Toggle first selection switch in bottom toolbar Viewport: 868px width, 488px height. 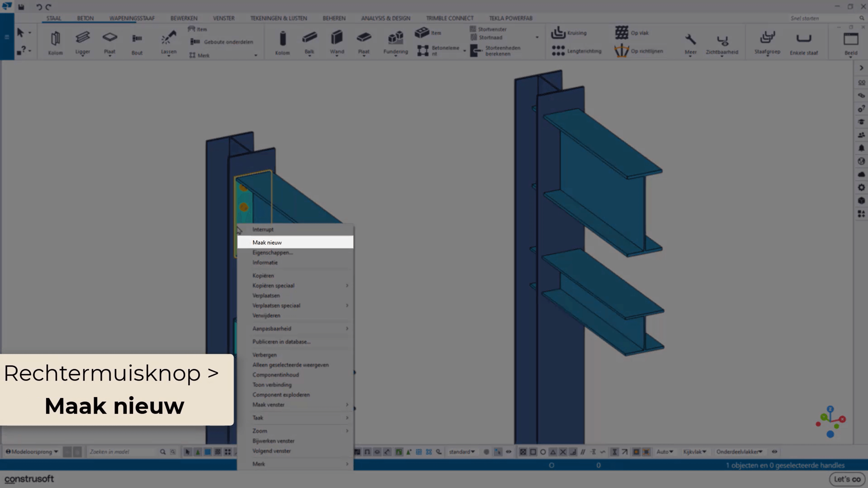[188, 452]
